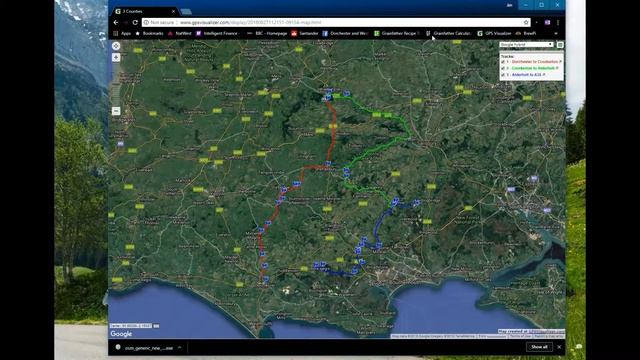Click the Not secure site info indicator
640x360 pixels.
[x=159, y=22]
